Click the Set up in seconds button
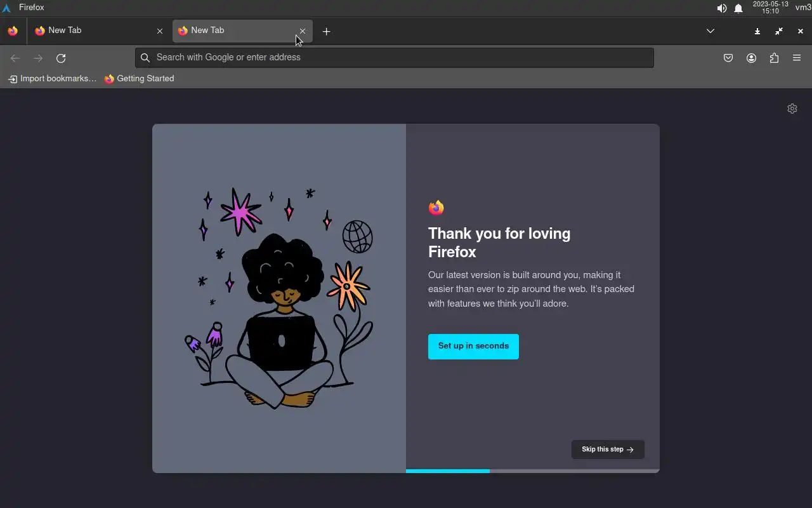812x508 pixels. tap(473, 346)
